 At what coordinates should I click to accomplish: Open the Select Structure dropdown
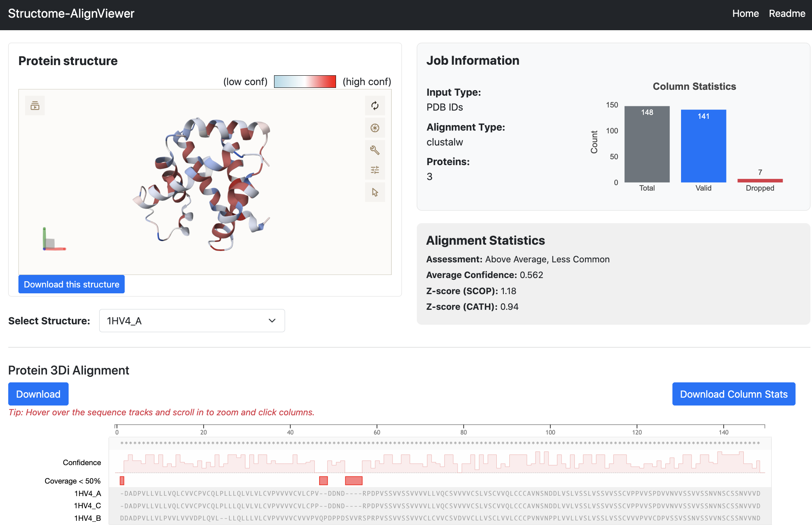coord(192,321)
